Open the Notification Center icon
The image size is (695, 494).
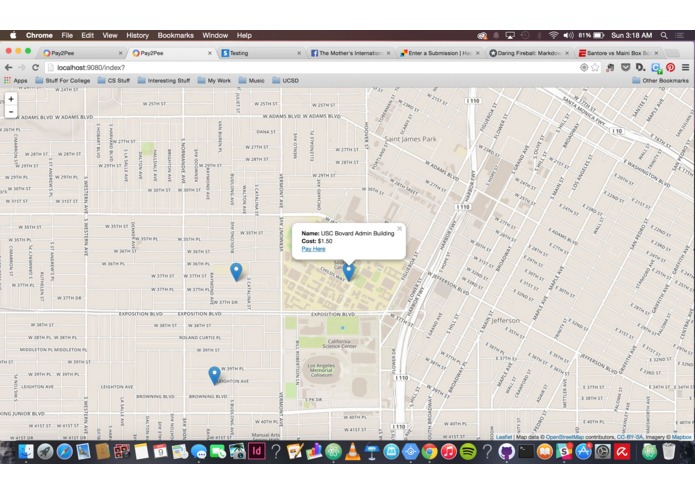point(679,35)
